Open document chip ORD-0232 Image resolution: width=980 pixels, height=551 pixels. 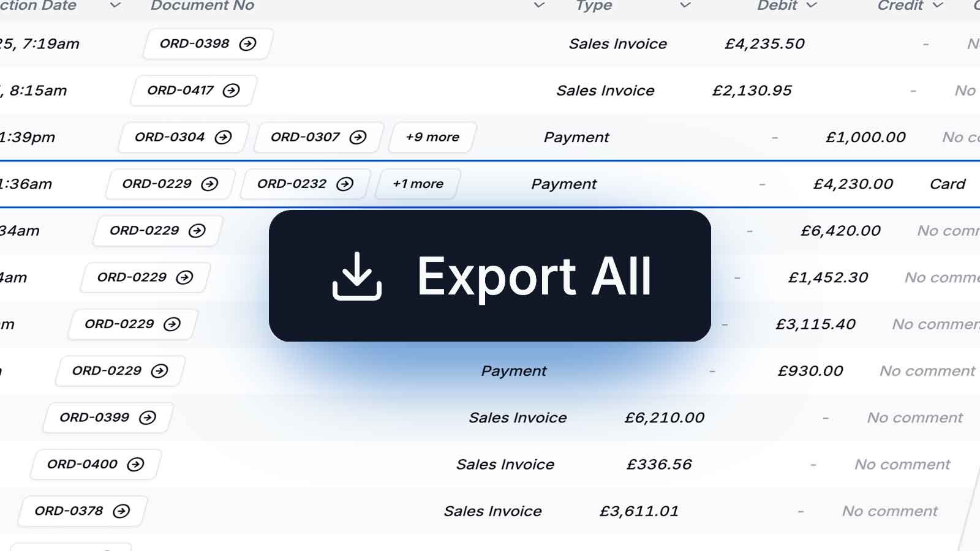[x=306, y=184]
